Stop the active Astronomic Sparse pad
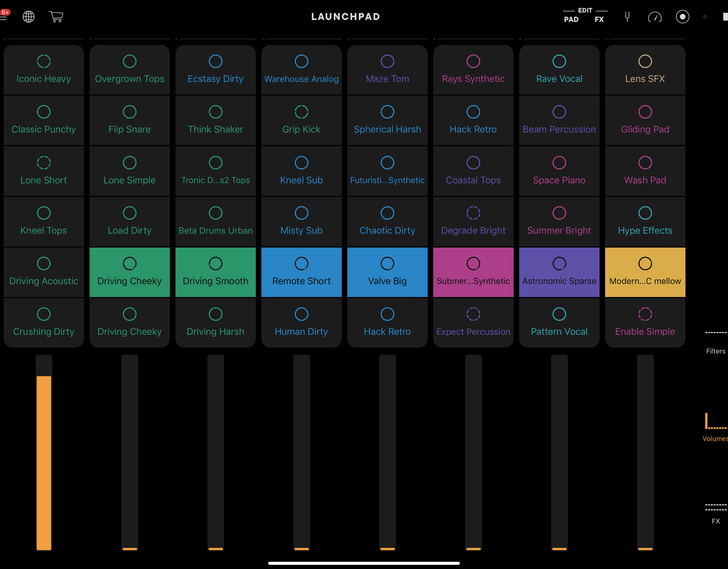Image resolution: width=728 pixels, height=569 pixels. (559, 272)
